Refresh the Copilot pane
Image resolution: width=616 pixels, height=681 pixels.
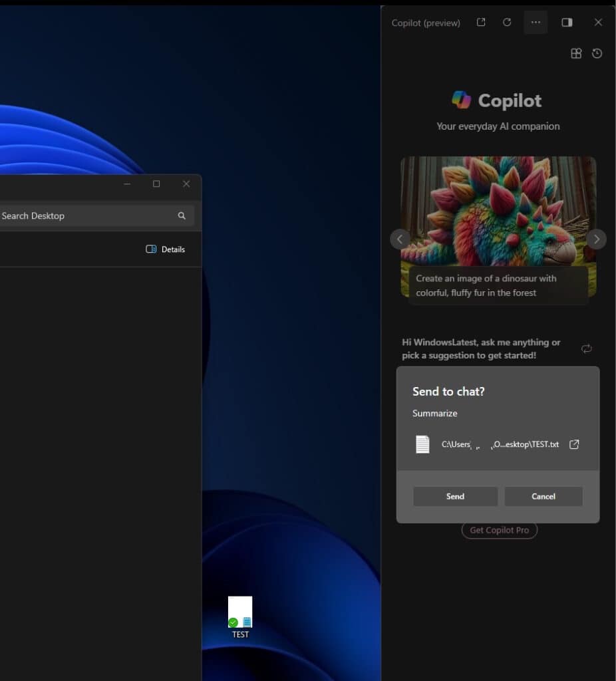pos(507,22)
